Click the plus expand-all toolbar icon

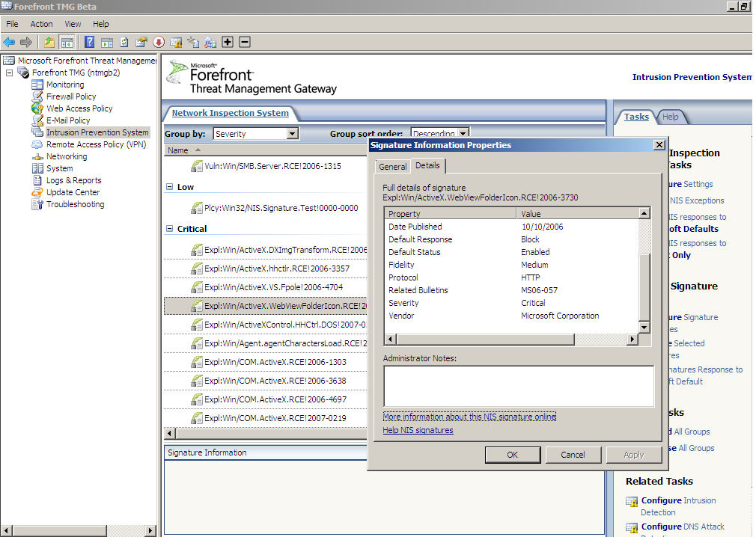click(228, 43)
